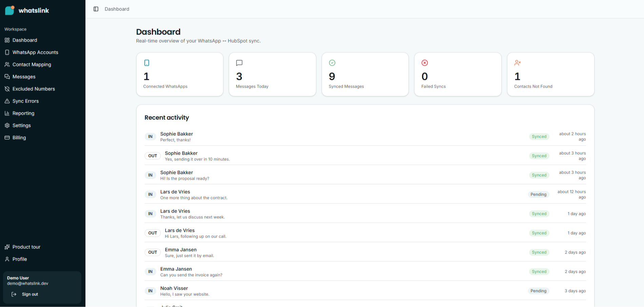Click IN badge on 'Can you send the invoice' row
Screen dimensions: 644x307
(150, 271)
